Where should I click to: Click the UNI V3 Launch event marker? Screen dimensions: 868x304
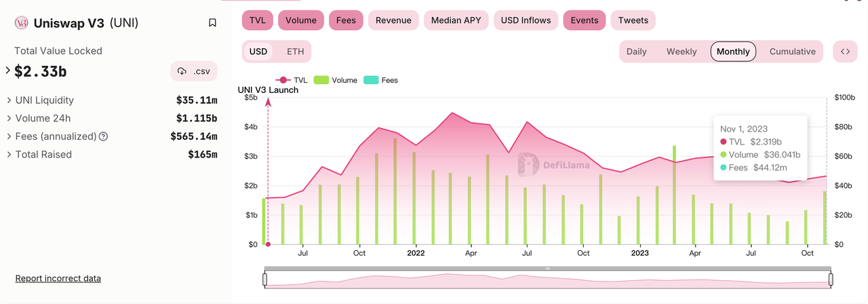click(268, 244)
